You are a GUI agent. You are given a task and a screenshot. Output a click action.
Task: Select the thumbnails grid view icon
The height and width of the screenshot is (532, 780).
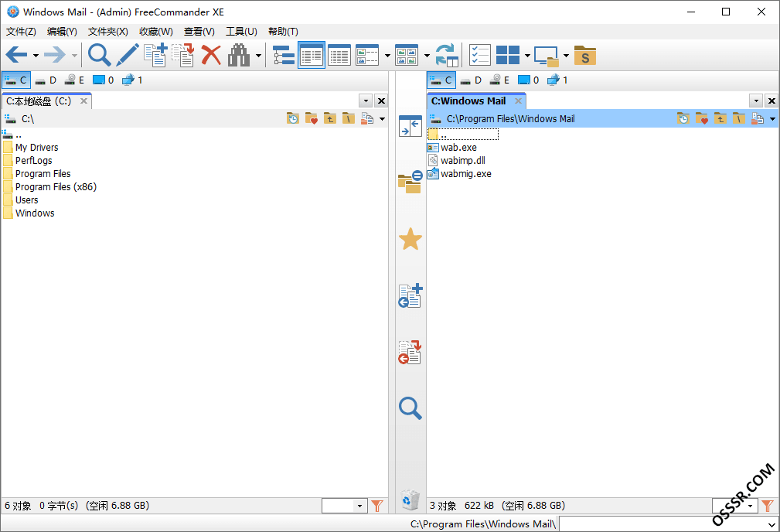(407, 55)
